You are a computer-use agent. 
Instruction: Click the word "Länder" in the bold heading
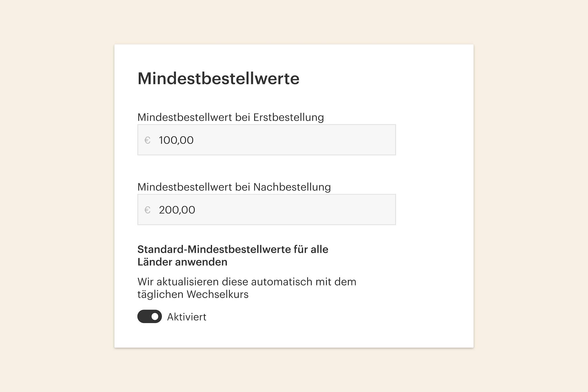(154, 262)
